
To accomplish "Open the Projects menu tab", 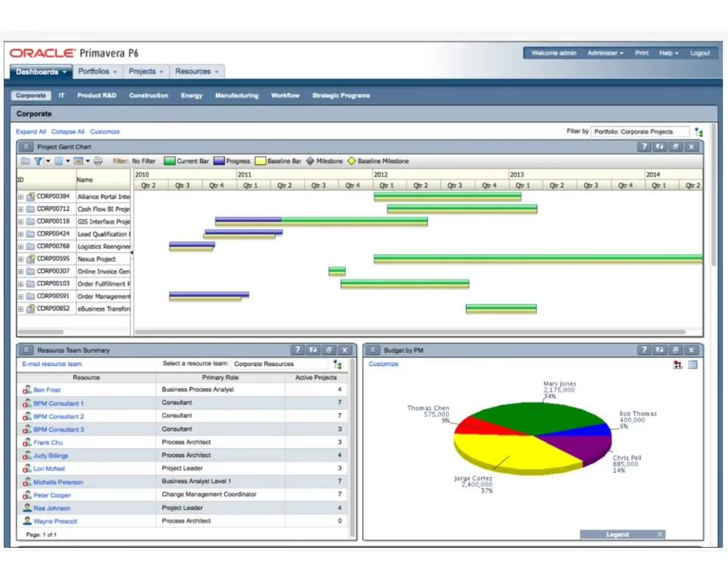I will click(x=146, y=71).
